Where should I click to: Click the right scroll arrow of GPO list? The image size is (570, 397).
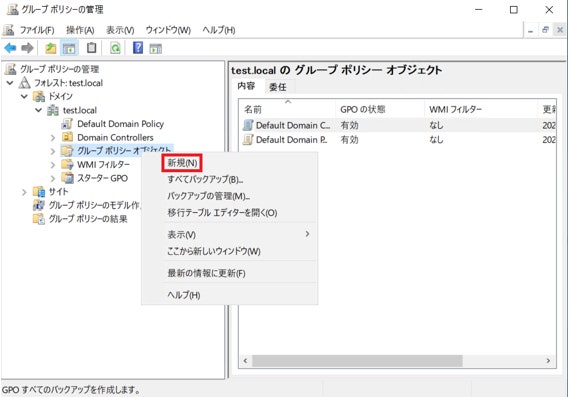tap(548, 361)
